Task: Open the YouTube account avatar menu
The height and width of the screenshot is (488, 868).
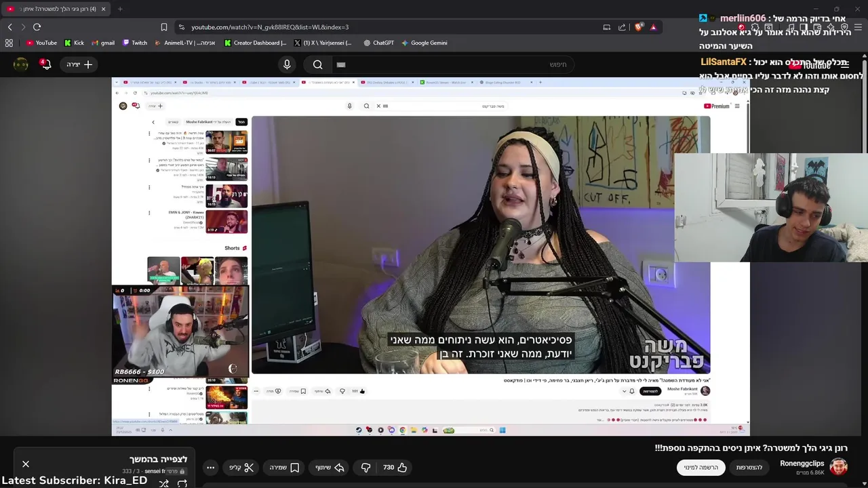Action: pos(21,64)
